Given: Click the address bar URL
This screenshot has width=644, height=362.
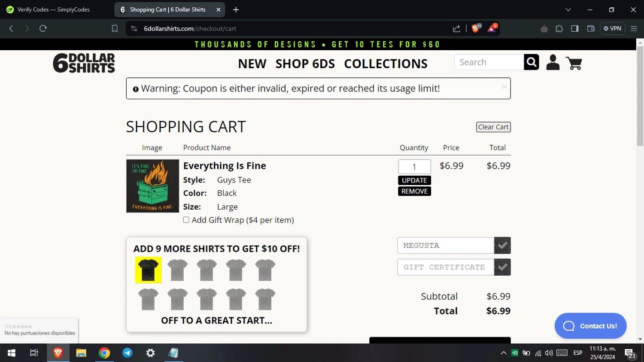Looking at the screenshot, I should (190, 28).
